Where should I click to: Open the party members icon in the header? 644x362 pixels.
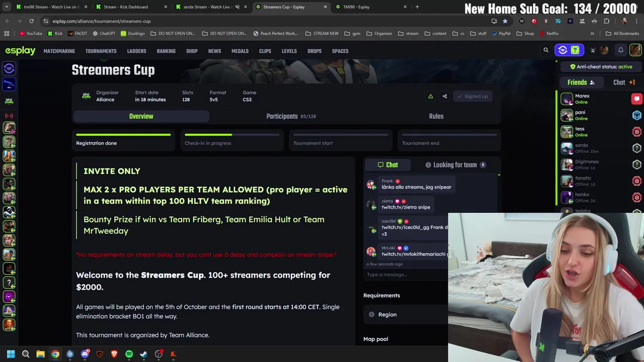click(593, 50)
